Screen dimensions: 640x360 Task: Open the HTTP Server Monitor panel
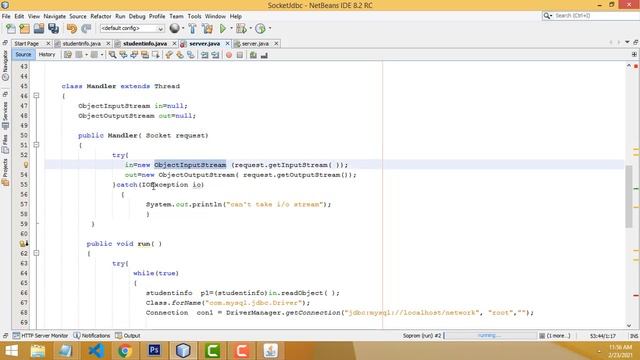40,336
